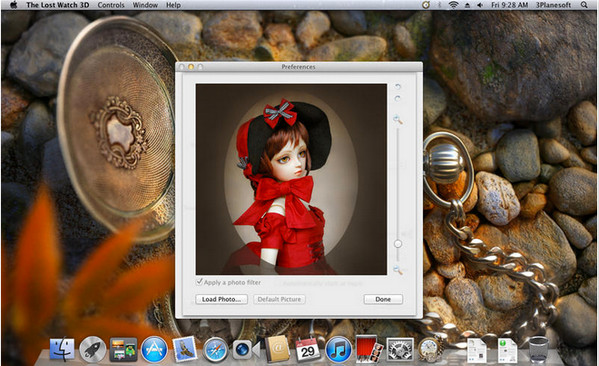Open Safari from the dock
The height and width of the screenshot is (366, 599).
point(215,350)
